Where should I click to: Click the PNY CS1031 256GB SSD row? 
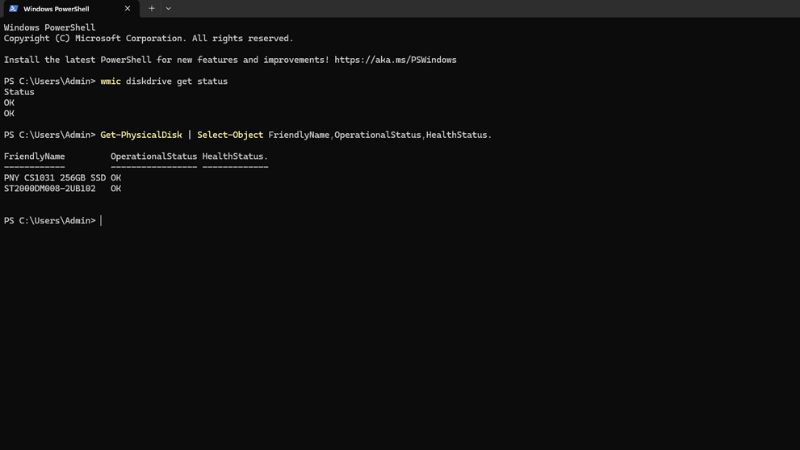(62, 178)
